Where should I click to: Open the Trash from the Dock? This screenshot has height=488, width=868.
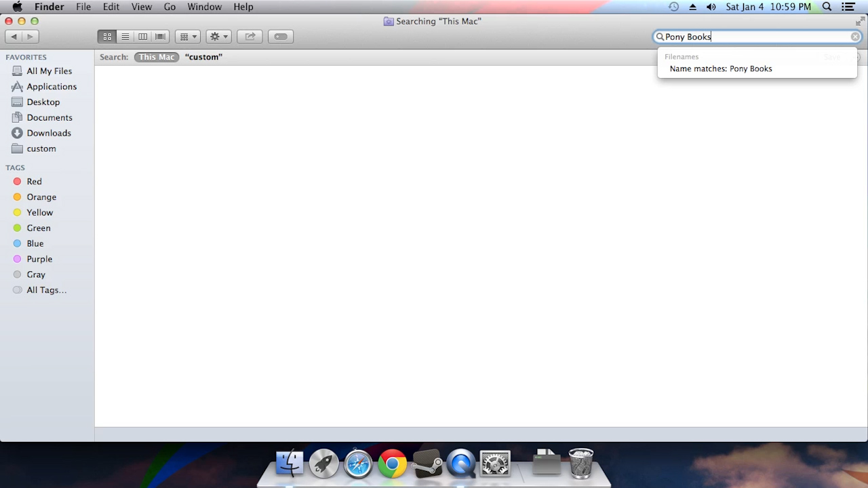click(581, 464)
